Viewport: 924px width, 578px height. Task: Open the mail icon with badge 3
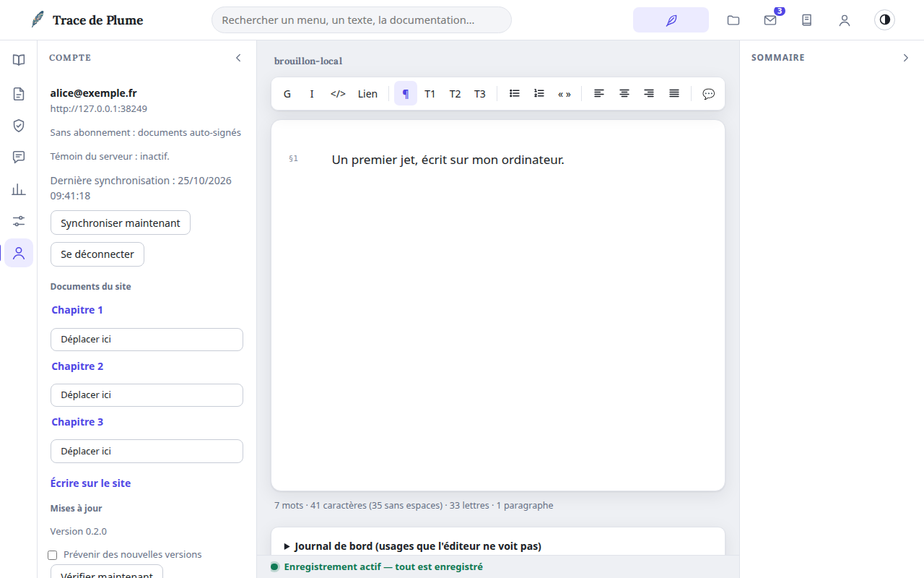tap(770, 20)
